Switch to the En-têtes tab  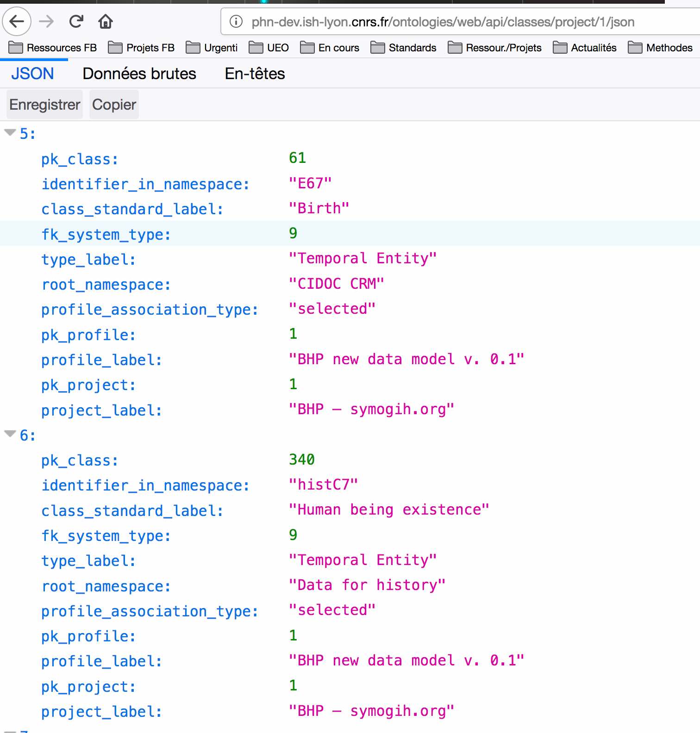255,74
